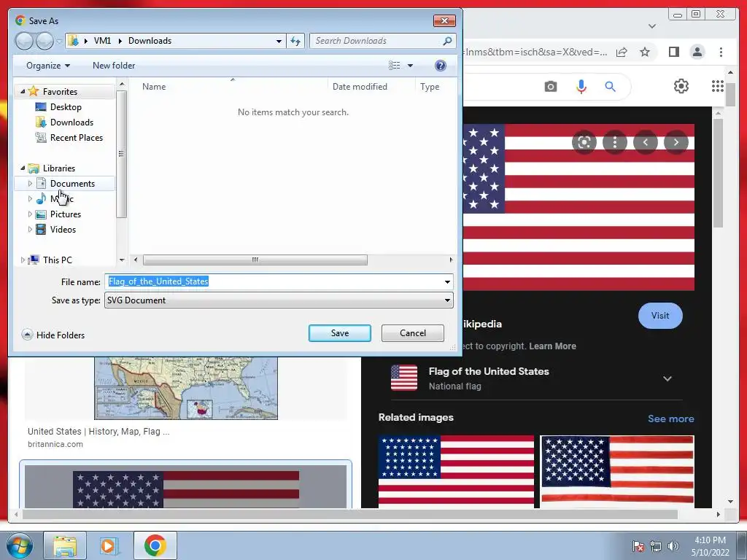Open britannica.com United States result thumbnail
This screenshot has width=747, height=560.
pos(186,388)
